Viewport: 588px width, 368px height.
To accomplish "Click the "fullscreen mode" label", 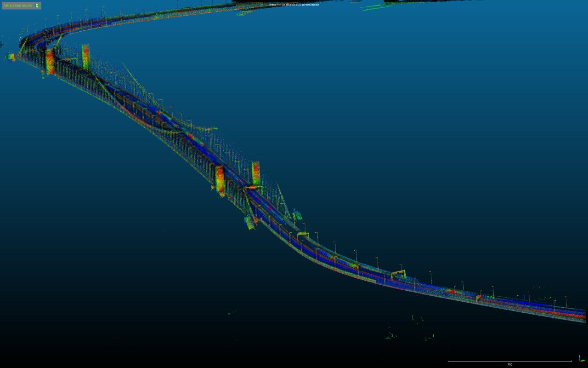I will (x=17, y=6).
